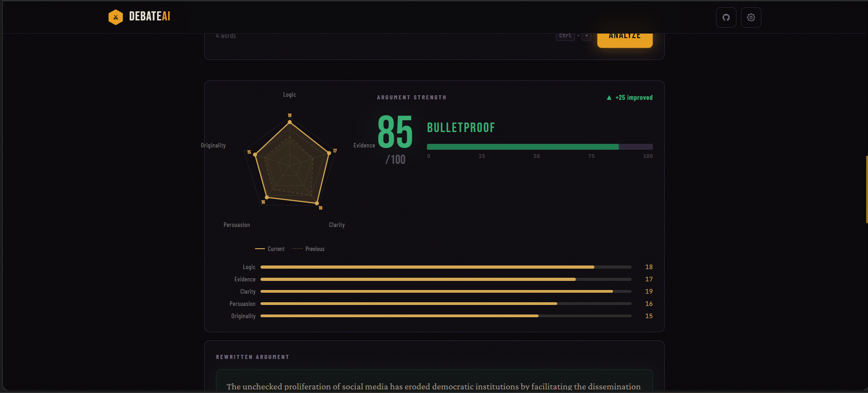Viewport: 868px width, 393px height.
Task: Toggle the Current series in the chart legend
Action: pos(270,249)
